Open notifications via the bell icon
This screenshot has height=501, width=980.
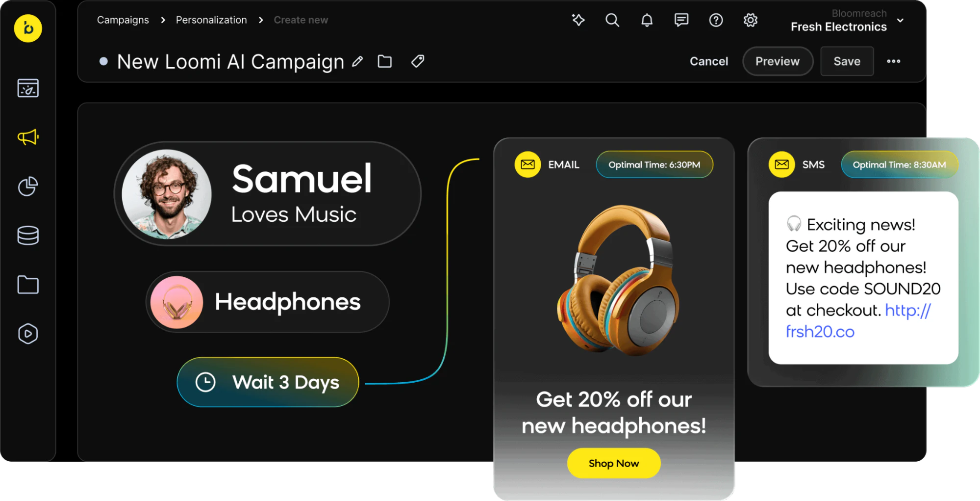(647, 20)
